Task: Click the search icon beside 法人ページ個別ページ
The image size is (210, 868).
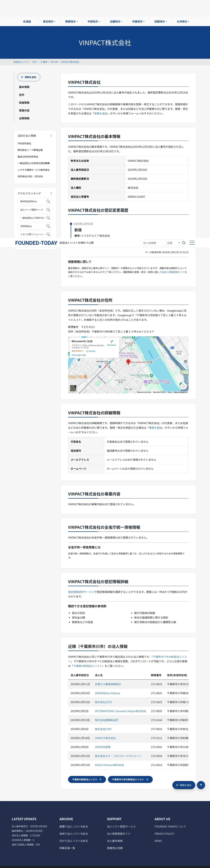Action: click(x=48, y=210)
